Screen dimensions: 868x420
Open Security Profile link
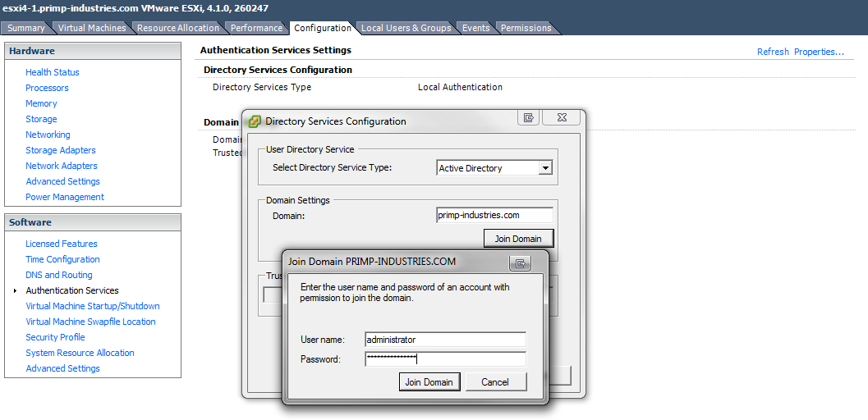pyautogui.click(x=55, y=337)
